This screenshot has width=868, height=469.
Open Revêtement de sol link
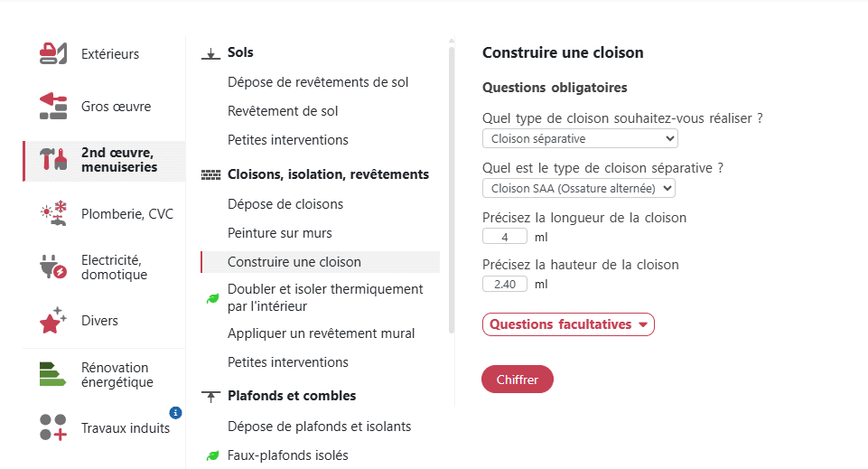(283, 111)
